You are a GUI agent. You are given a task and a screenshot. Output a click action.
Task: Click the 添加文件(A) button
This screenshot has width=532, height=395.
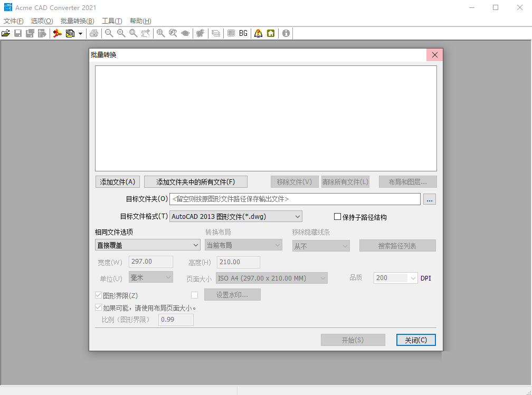point(117,182)
